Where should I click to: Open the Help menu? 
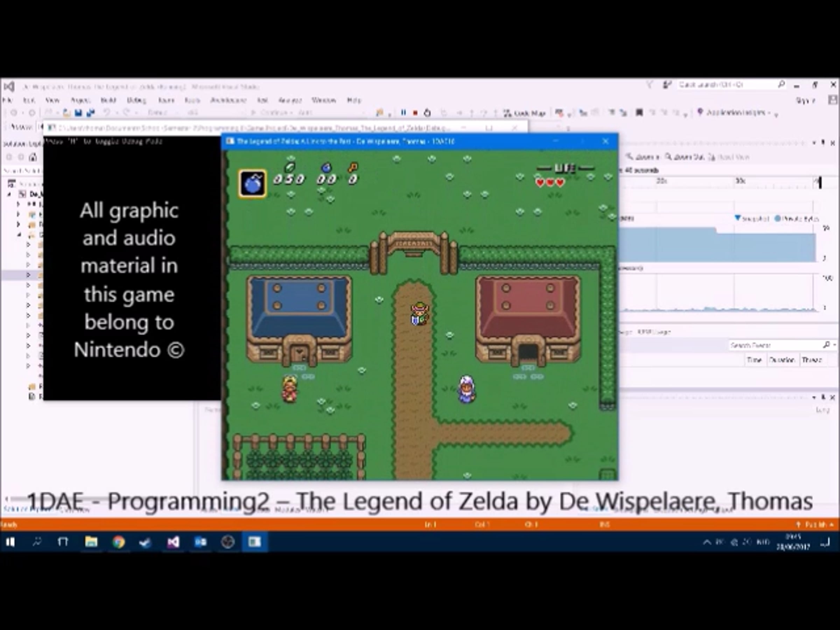coord(354,100)
